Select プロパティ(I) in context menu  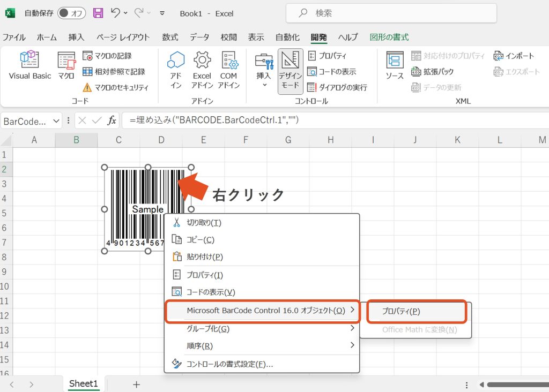tap(262, 275)
